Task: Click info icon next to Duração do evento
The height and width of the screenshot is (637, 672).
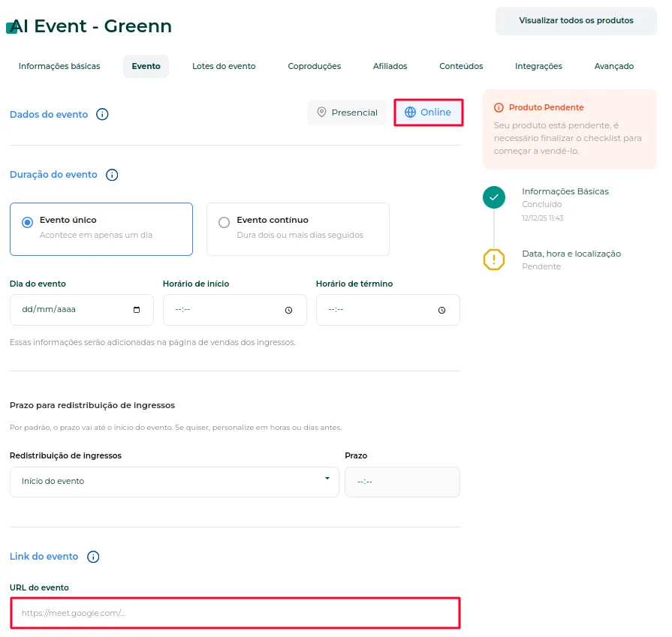Action: pos(112,175)
